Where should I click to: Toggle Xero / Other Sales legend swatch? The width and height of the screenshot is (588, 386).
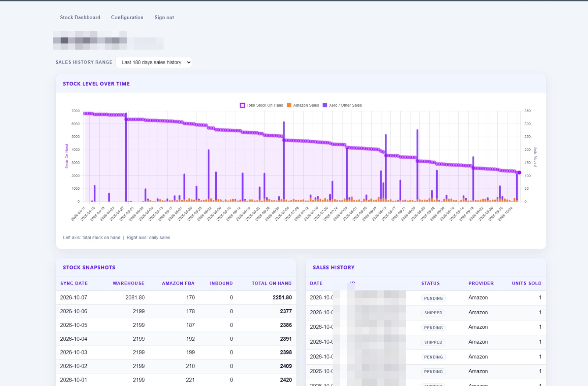pyautogui.click(x=325, y=105)
